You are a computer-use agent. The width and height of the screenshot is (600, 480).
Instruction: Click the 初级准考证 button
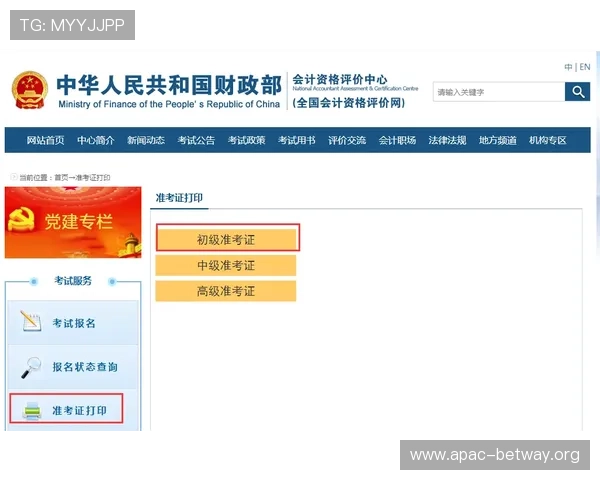[228, 238]
